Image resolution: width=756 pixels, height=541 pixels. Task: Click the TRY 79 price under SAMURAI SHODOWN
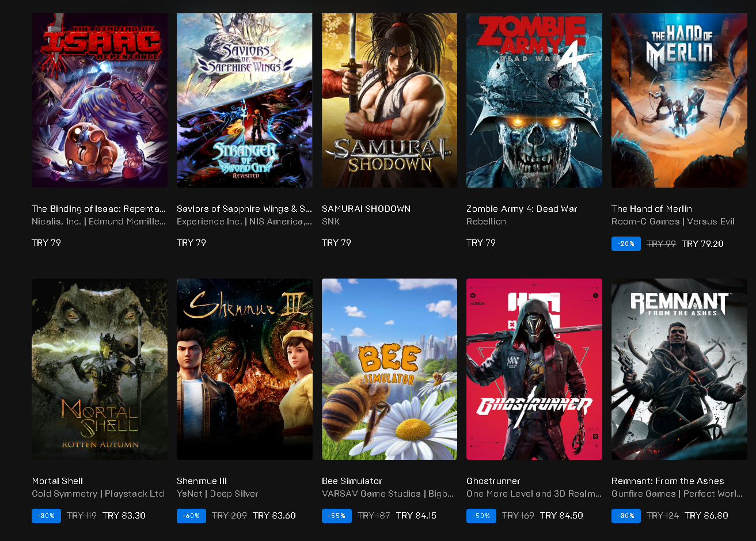click(336, 243)
